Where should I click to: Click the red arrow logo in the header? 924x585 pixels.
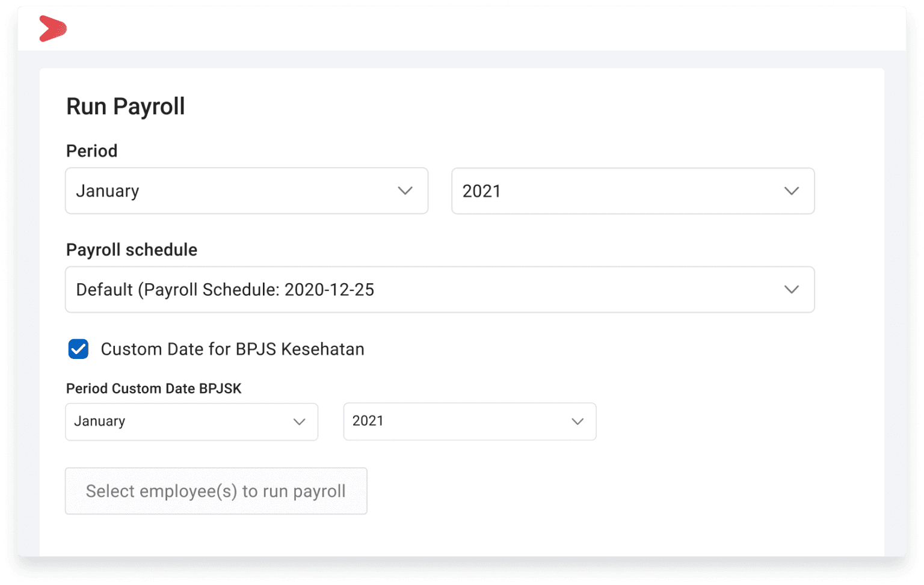52,28
